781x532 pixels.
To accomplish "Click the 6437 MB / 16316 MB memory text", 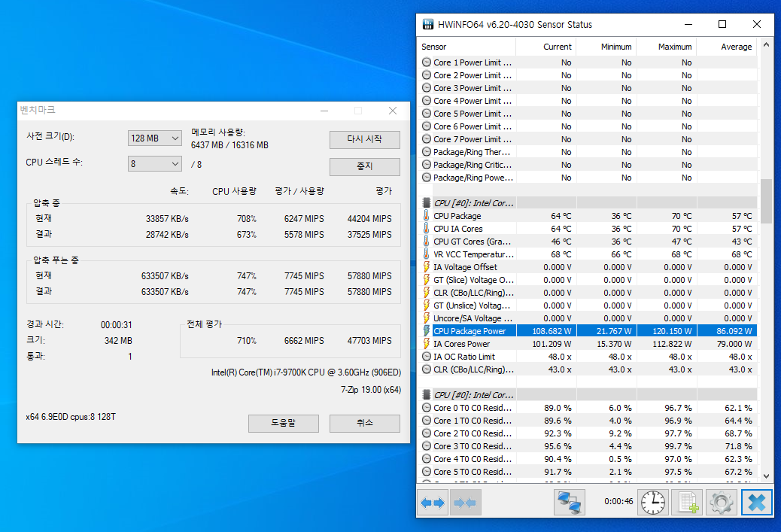I will (229, 145).
